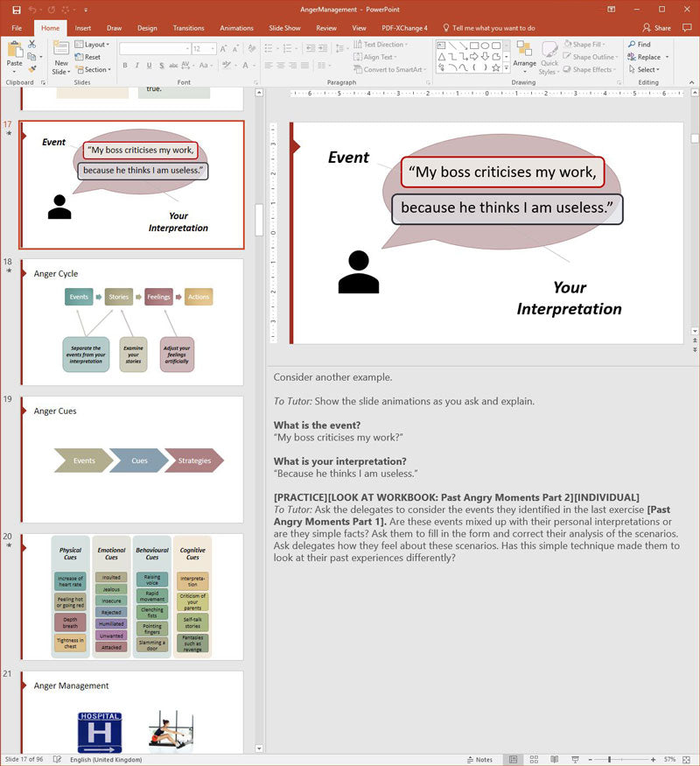Pick the Down Arrow shape in gallery
The height and width of the screenshot is (766, 700).
[485, 57]
